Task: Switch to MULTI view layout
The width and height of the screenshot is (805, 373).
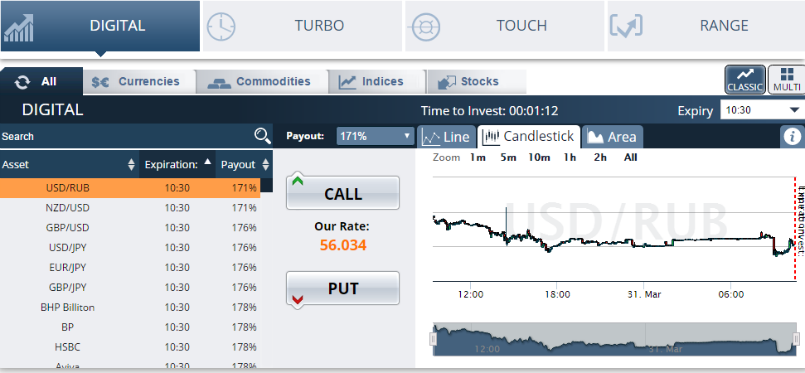Action: [x=786, y=80]
